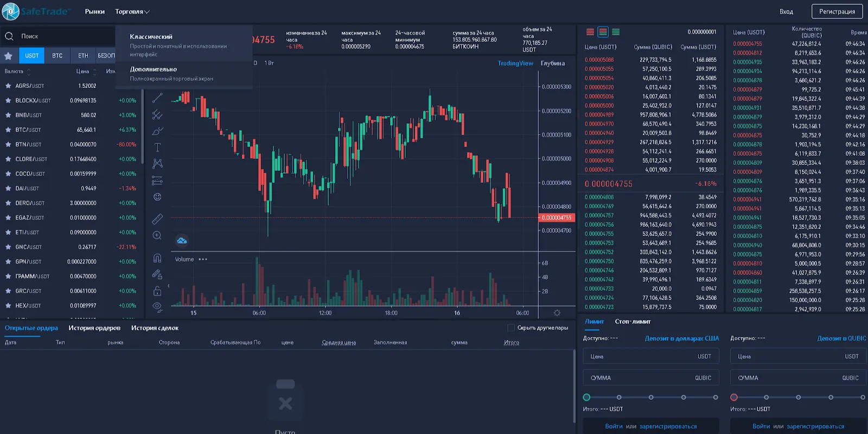Show combined buy and sell order book
The image size is (868, 434).
click(x=603, y=32)
